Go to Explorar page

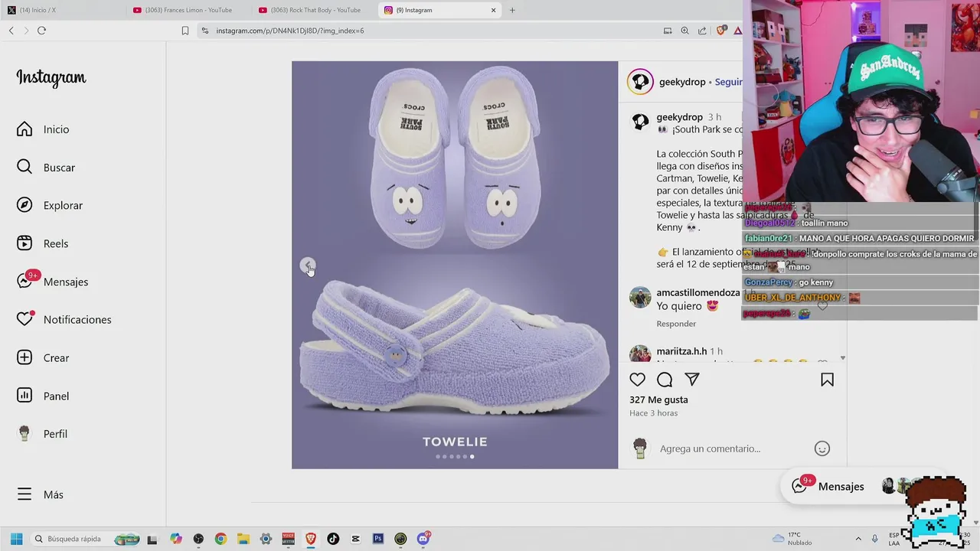[x=50, y=205]
